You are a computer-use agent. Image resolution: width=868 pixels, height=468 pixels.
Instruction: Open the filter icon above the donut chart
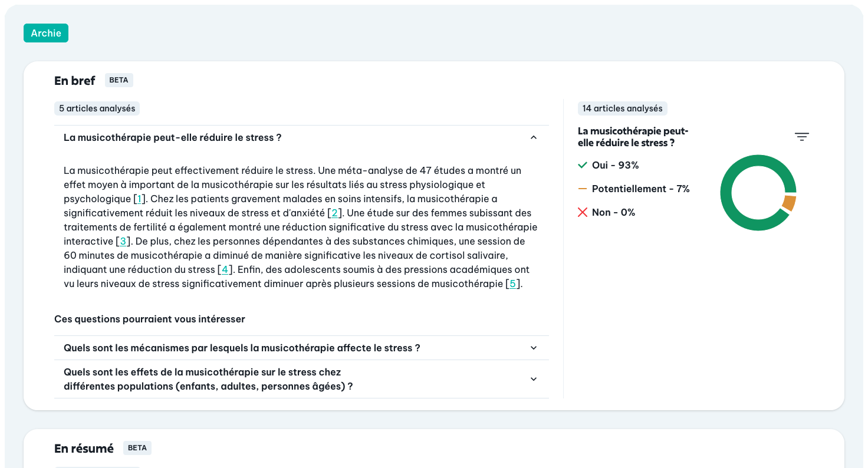click(801, 137)
